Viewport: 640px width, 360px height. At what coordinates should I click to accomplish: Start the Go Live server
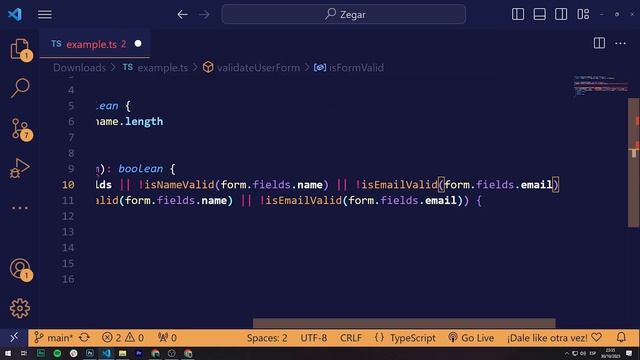[x=471, y=338]
